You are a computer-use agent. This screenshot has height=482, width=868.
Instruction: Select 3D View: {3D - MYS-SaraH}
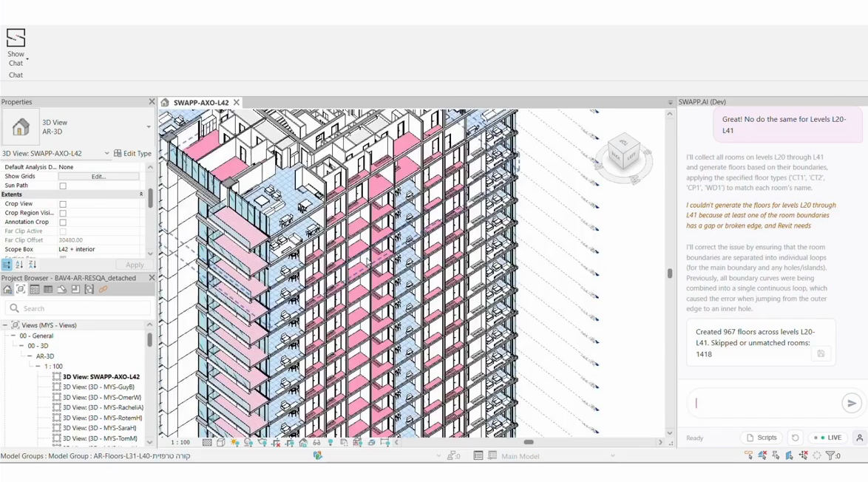coord(99,428)
